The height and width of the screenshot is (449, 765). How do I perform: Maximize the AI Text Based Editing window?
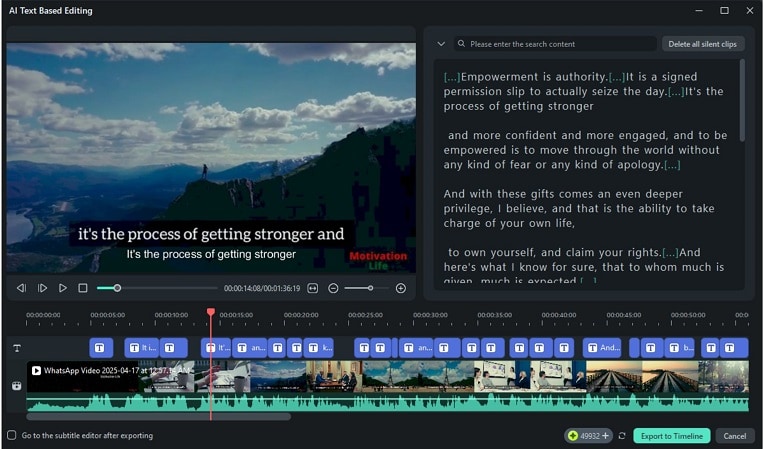[725, 10]
